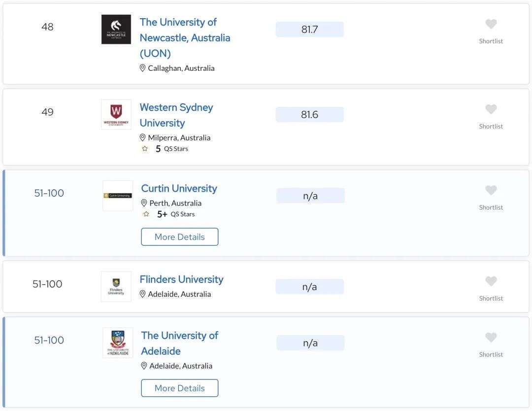Click the 81.7 score bar
The width and height of the screenshot is (532, 411).
click(309, 29)
